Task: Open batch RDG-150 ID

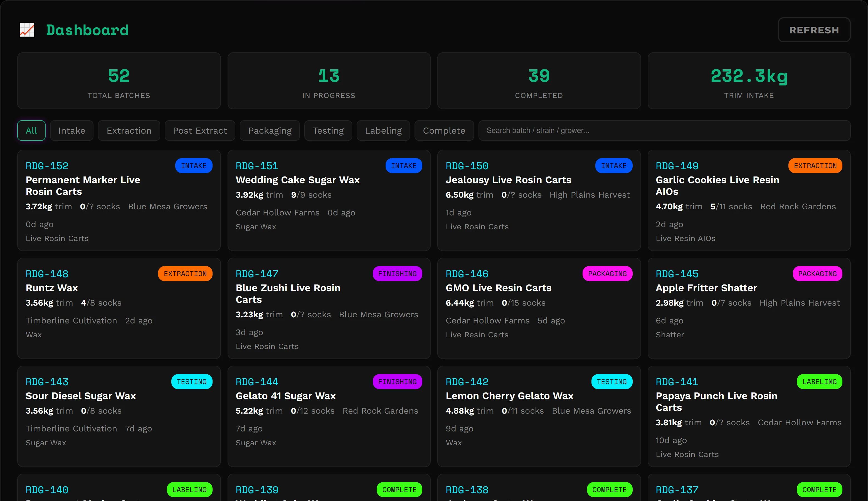Action: 467,166
